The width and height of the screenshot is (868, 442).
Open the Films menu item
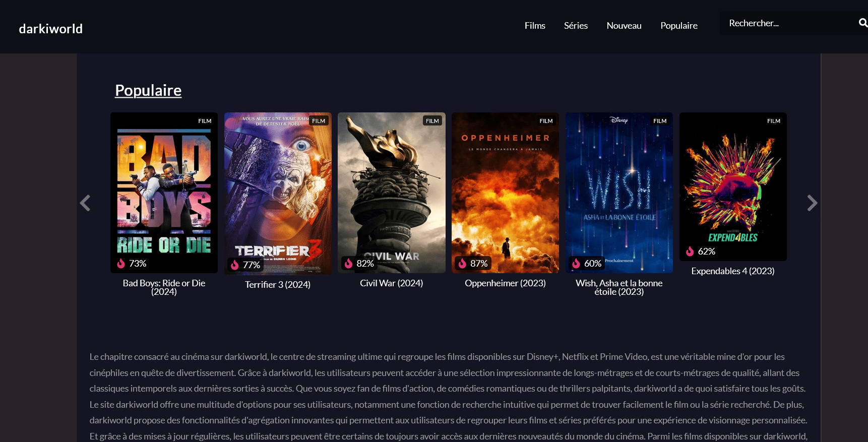click(535, 26)
